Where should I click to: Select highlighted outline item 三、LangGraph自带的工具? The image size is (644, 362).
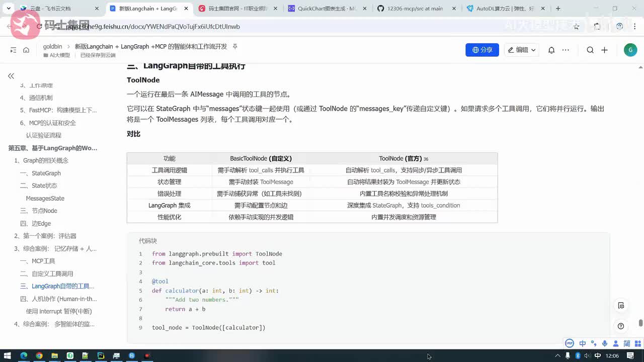tap(57, 286)
